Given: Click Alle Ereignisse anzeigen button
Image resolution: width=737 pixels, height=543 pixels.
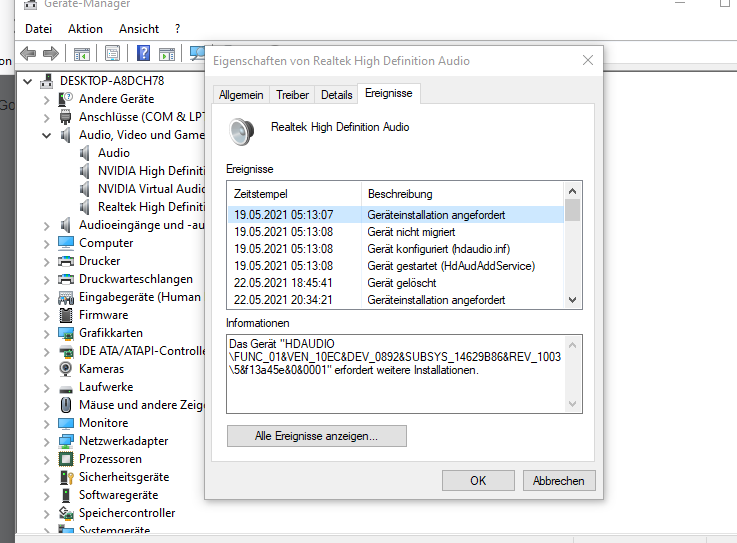Looking at the screenshot, I should click(317, 436).
